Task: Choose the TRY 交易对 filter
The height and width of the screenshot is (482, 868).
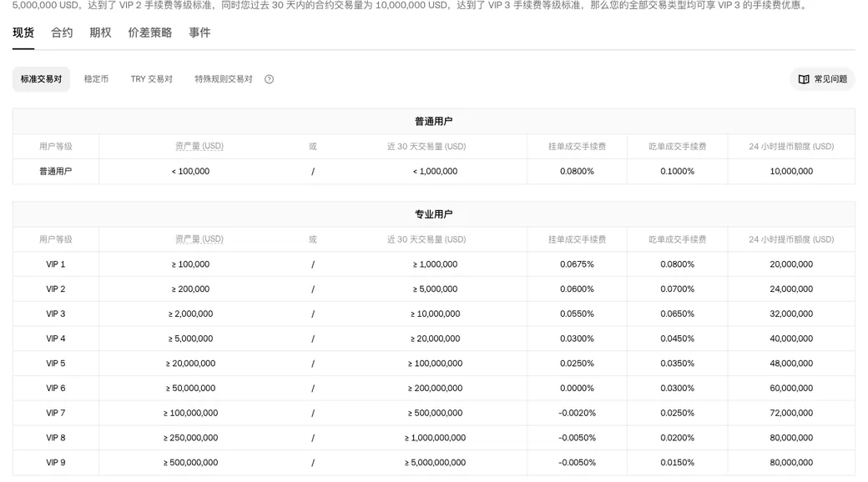Action: point(152,79)
